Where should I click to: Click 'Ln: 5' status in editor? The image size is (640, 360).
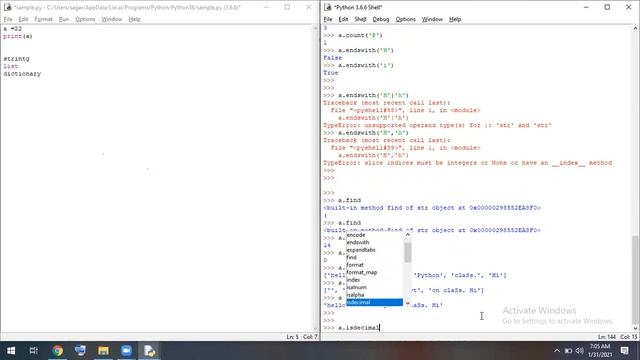(292, 337)
